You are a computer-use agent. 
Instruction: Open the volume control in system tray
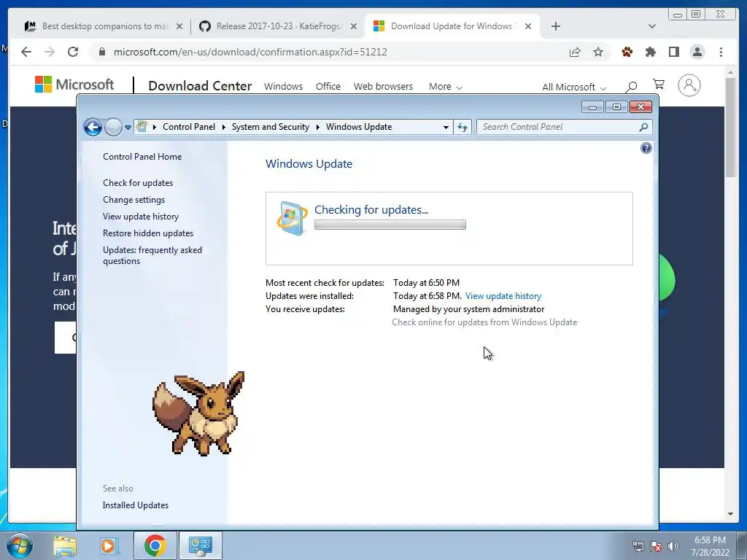673,546
